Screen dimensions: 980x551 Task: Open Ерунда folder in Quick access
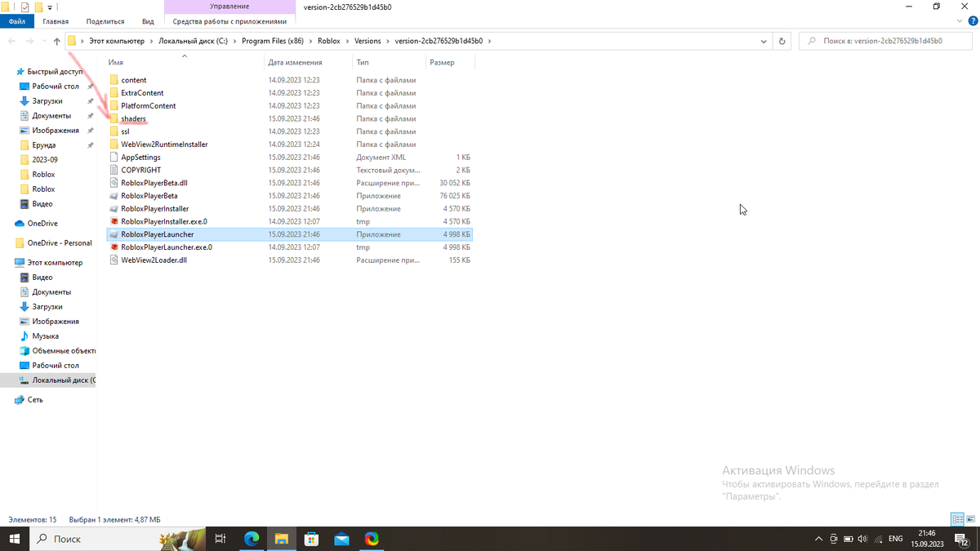click(x=44, y=145)
